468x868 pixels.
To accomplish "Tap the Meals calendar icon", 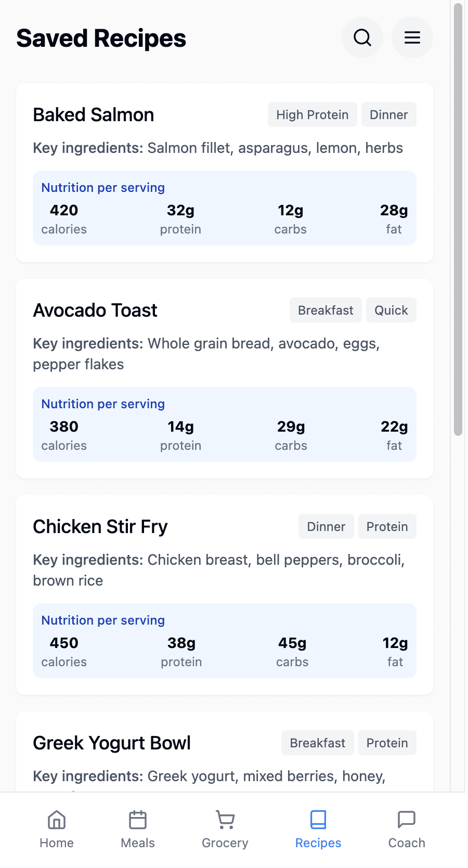I will [x=138, y=820].
